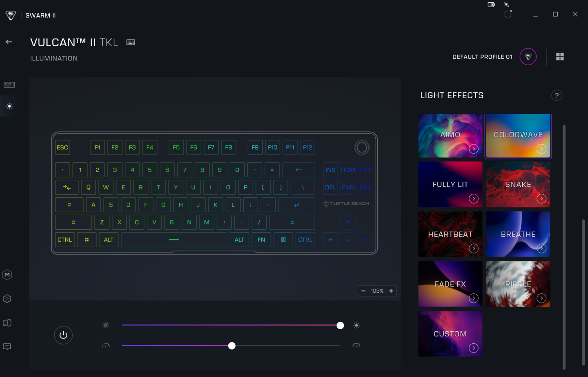Click the Default Profile 01 badge icon
588x377 pixels.
pyautogui.click(x=528, y=57)
